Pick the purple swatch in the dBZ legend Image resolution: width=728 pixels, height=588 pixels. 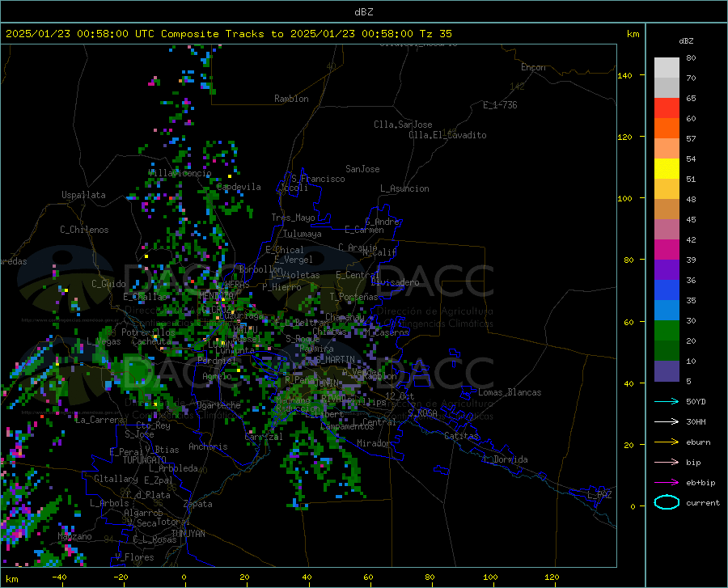[x=667, y=270]
